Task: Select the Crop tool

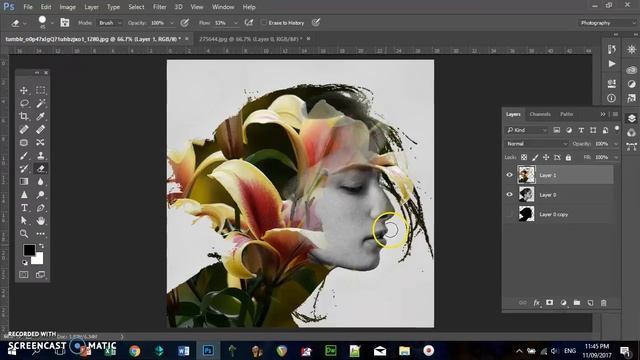Action: coord(24,116)
